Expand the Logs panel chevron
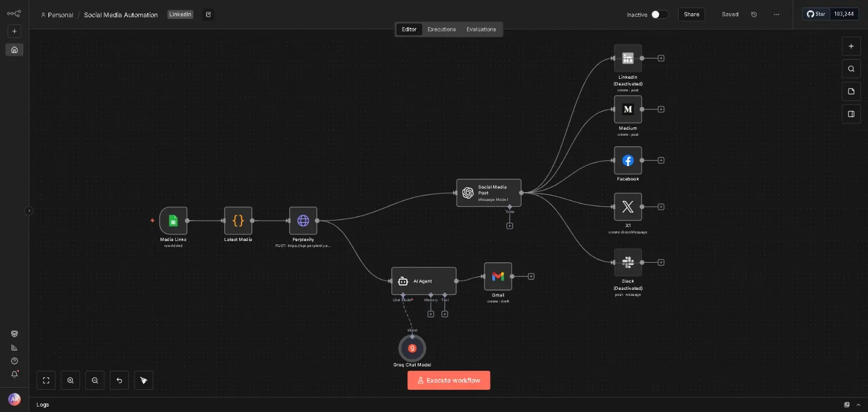The width and height of the screenshot is (868, 412). (x=858, y=405)
